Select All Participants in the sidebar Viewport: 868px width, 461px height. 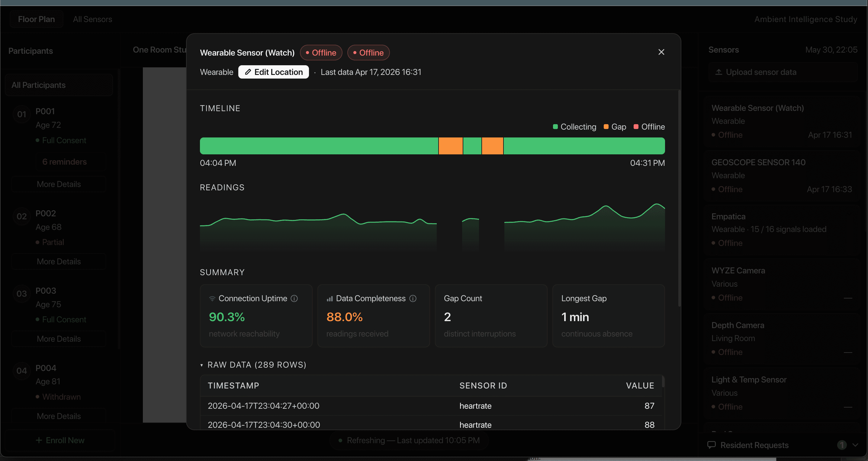[x=59, y=85]
